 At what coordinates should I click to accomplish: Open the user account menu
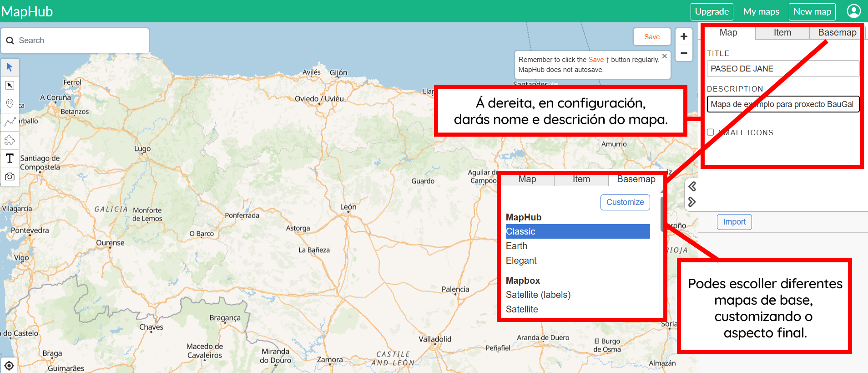(x=853, y=11)
